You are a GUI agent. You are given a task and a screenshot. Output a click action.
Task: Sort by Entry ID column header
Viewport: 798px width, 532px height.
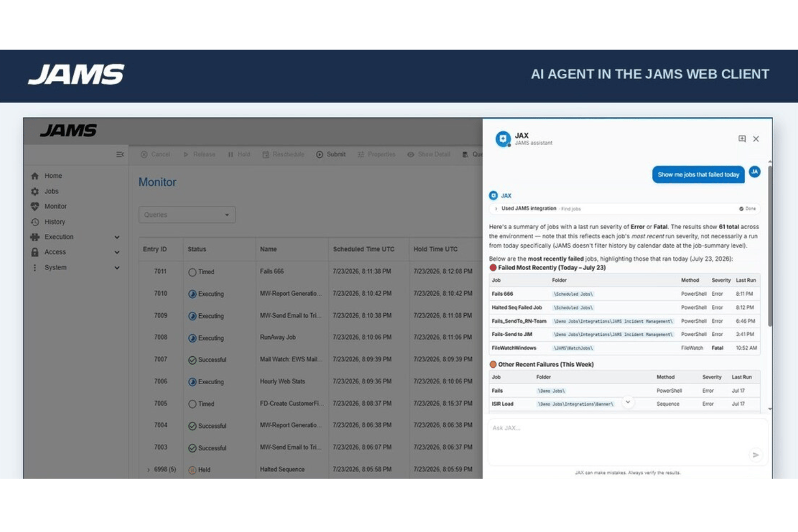coord(155,250)
